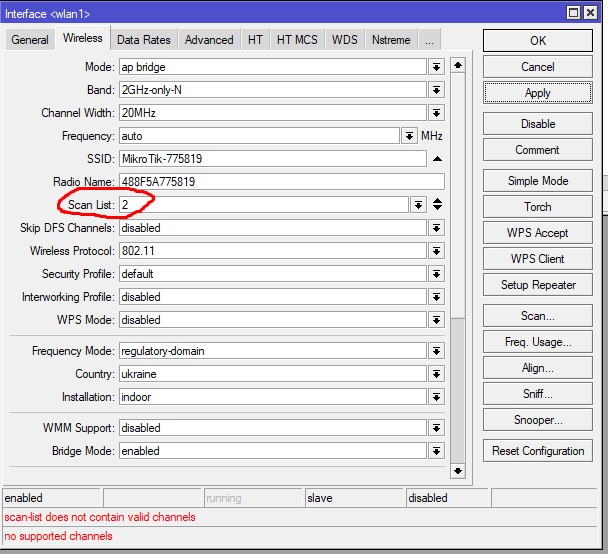
Task: Open the Align... tool
Action: pos(538,368)
